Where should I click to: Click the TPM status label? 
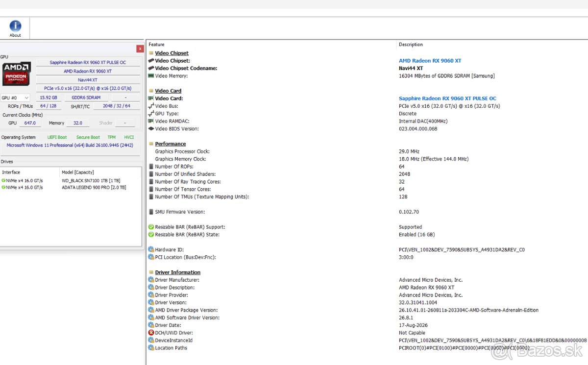(x=112, y=137)
